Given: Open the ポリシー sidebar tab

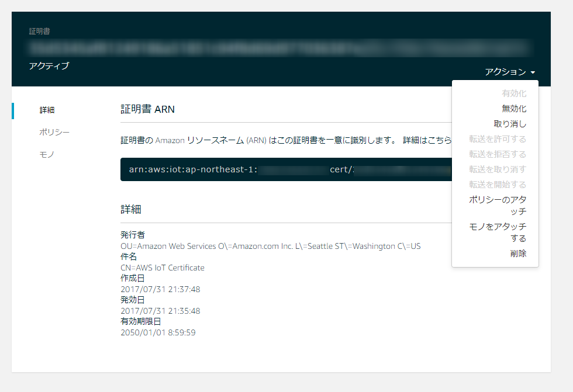Looking at the screenshot, I should tap(54, 132).
